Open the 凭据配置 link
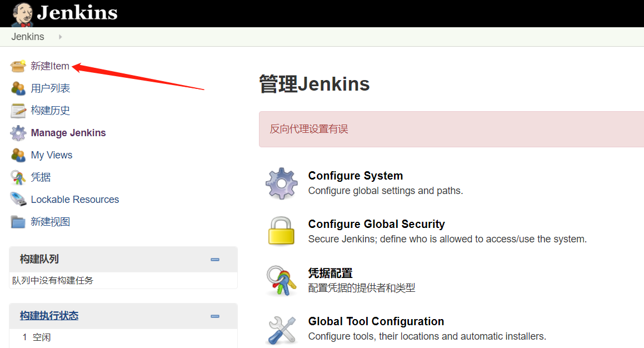 (330, 273)
